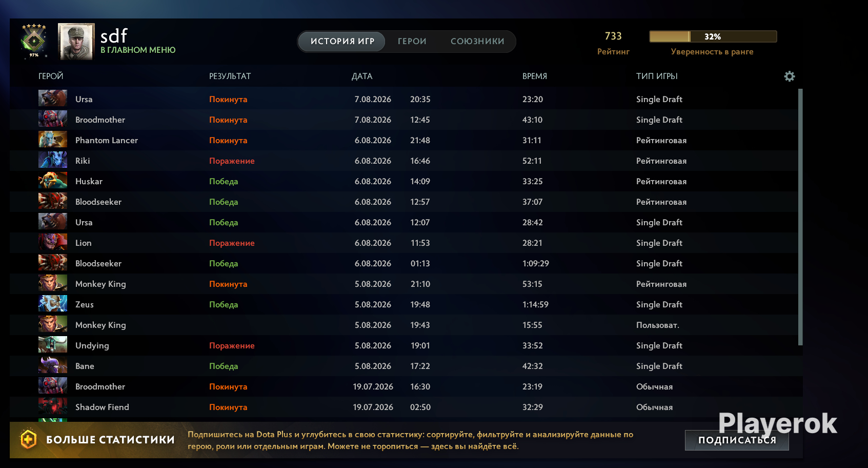
Task: Click the Bane hero name
Action: (x=85, y=366)
